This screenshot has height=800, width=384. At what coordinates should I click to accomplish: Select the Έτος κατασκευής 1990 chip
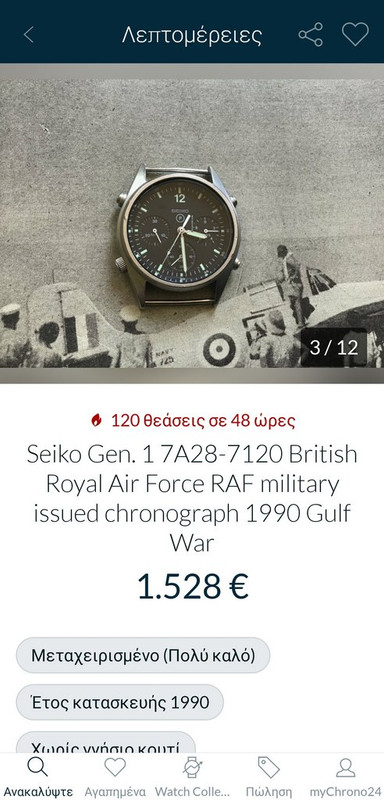click(120, 702)
